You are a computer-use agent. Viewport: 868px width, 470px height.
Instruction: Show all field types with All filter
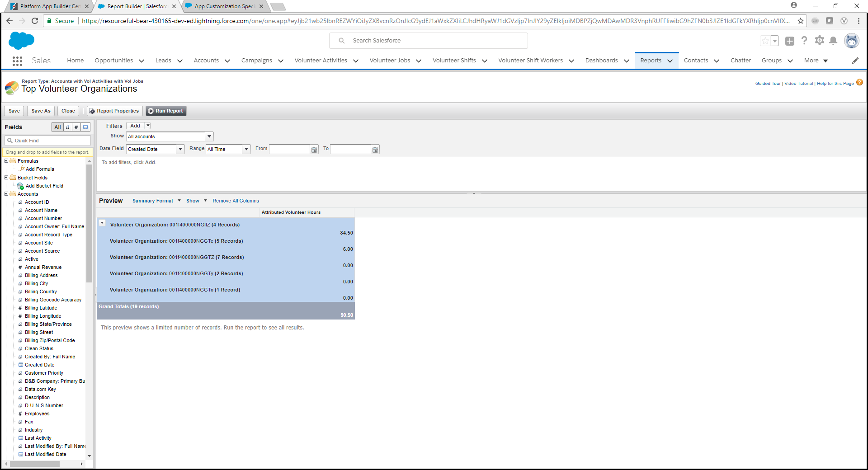click(57, 127)
